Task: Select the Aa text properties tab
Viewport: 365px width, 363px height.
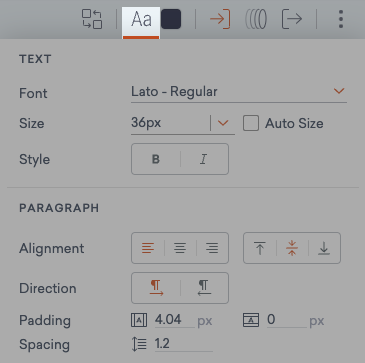Action: pyautogui.click(x=141, y=20)
